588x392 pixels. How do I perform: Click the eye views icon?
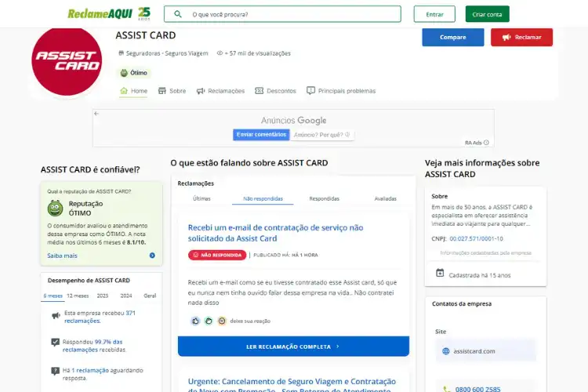click(220, 53)
